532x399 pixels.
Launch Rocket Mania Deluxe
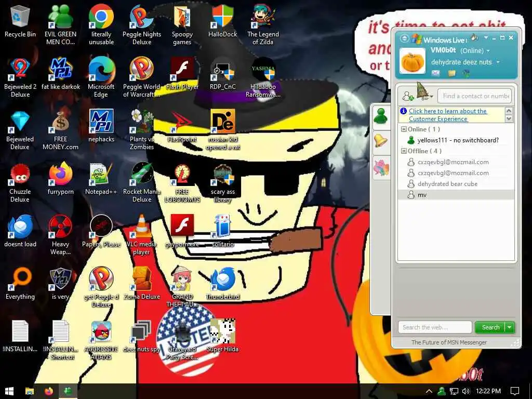point(142,182)
